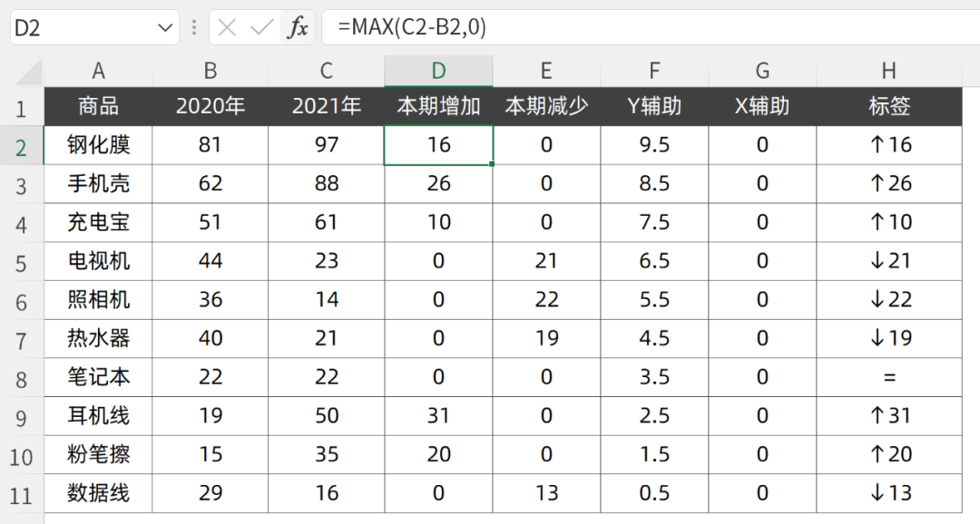Viewport: 980px width, 524px height.
Task: Click the Select All corner triangle
Action: point(29,72)
